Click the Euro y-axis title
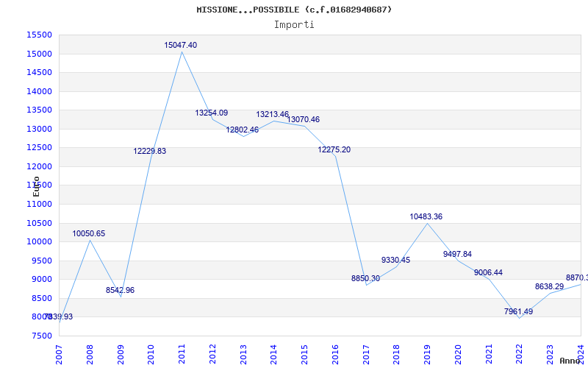Image resolution: width=588 pixels, height=368 pixels. click(36, 187)
